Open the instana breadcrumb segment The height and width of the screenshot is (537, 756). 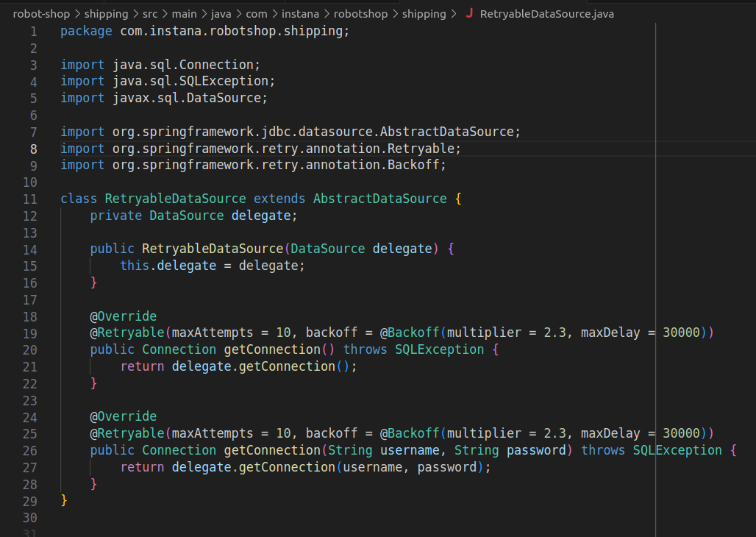(300, 14)
